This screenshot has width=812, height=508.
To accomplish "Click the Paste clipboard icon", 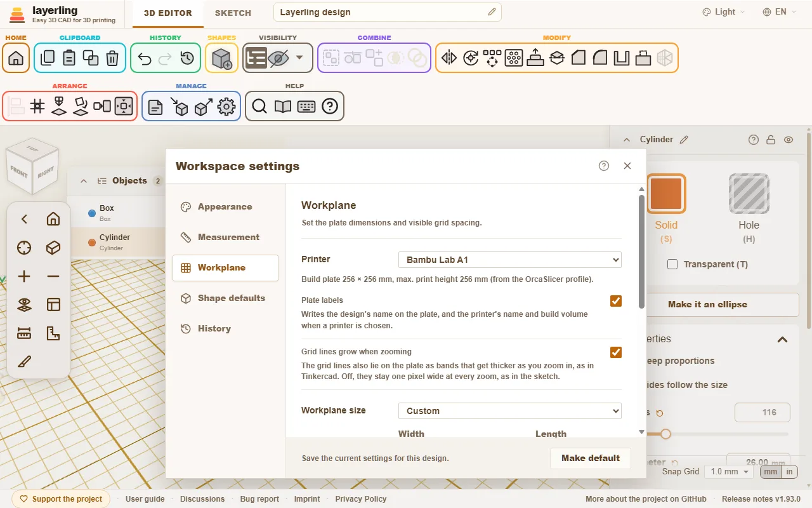I will click(69, 58).
